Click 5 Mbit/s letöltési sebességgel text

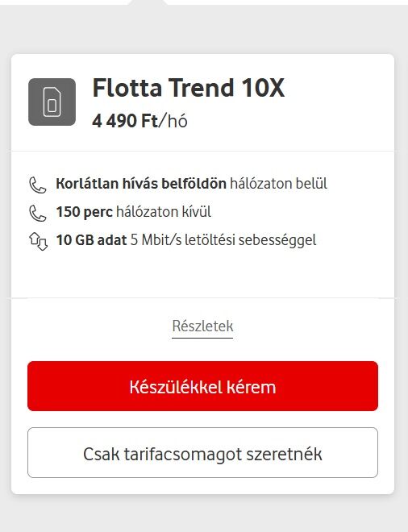(223, 240)
